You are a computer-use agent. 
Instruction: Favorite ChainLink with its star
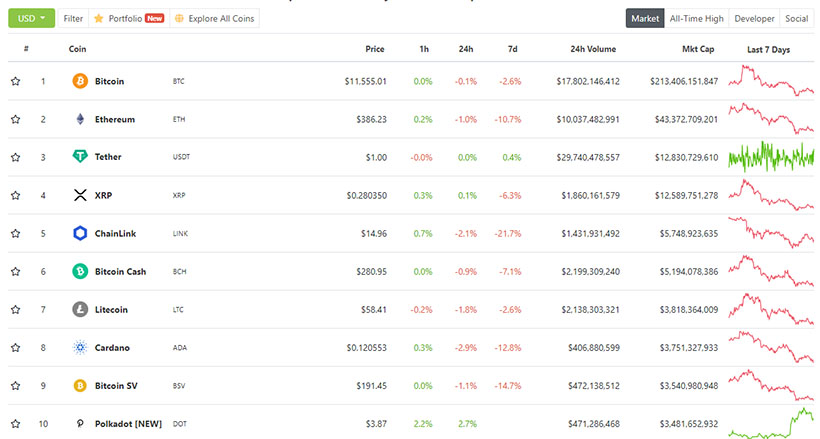pyautogui.click(x=16, y=233)
